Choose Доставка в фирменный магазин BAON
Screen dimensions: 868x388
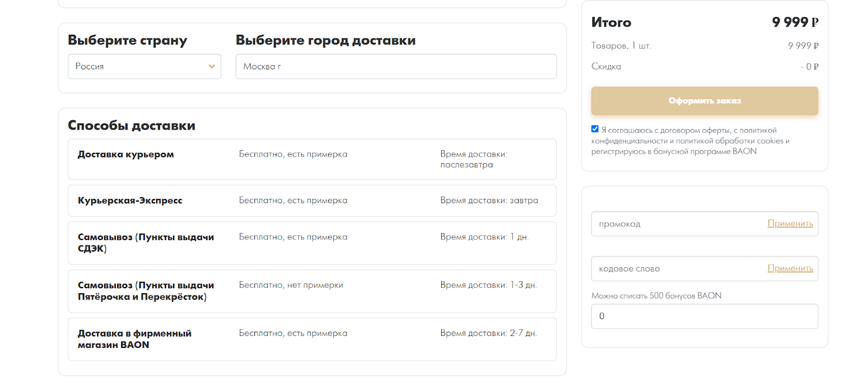tap(135, 339)
